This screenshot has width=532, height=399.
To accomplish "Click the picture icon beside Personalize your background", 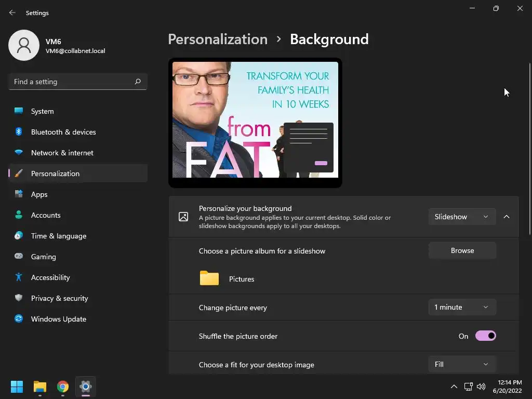I will pyautogui.click(x=183, y=217).
